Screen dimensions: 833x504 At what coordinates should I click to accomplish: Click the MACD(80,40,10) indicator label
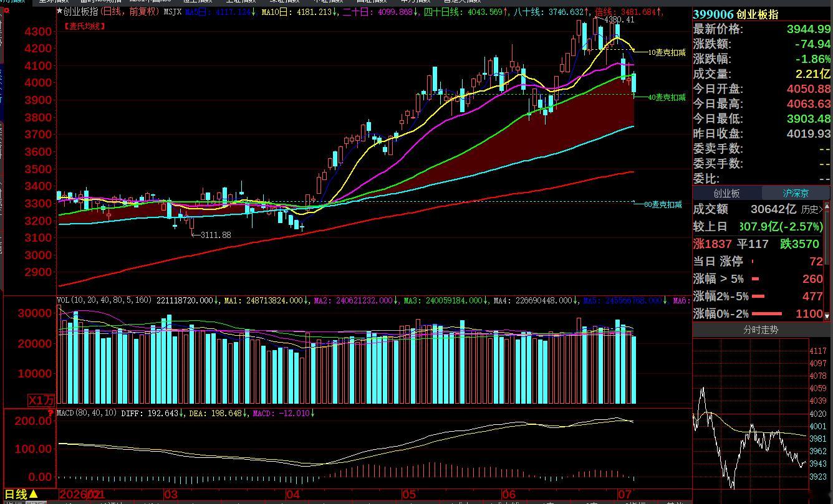[x=87, y=413]
